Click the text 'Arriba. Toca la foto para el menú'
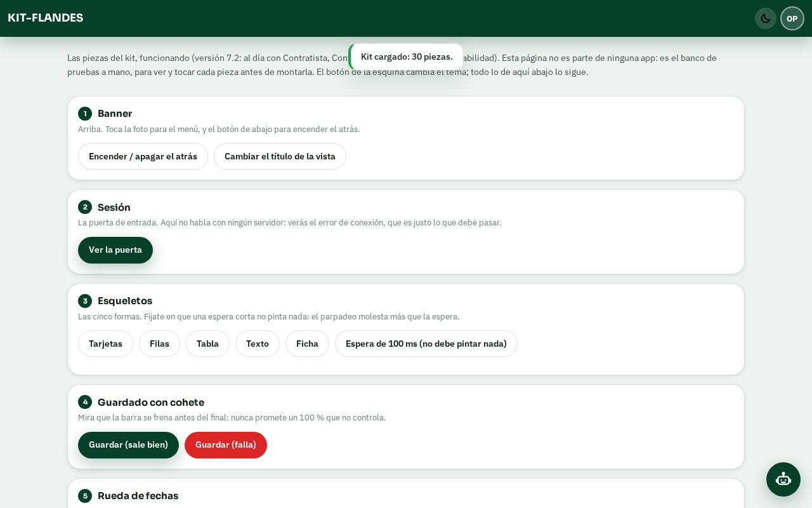The image size is (812, 508). pyautogui.click(x=219, y=129)
